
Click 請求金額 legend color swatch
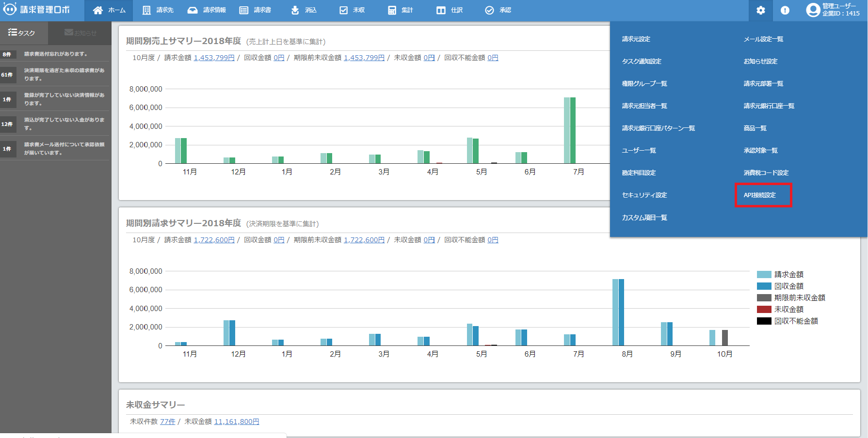click(764, 275)
